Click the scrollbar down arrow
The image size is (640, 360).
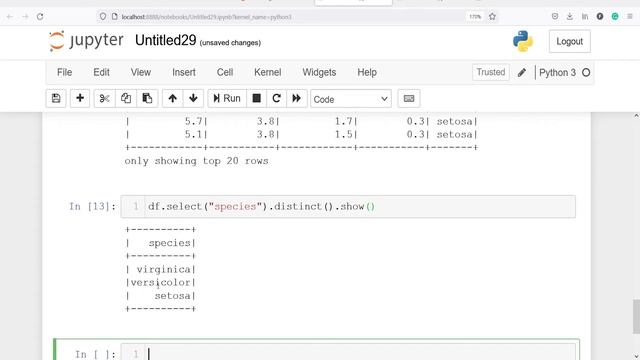click(636, 356)
